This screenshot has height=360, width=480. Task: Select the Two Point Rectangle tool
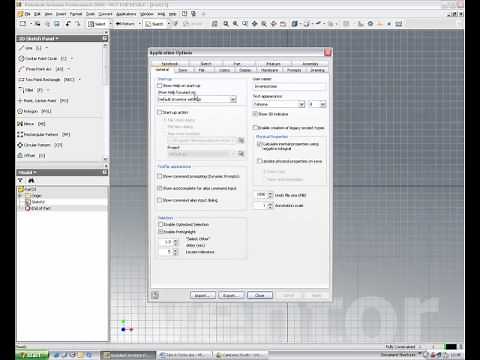(46, 80)
